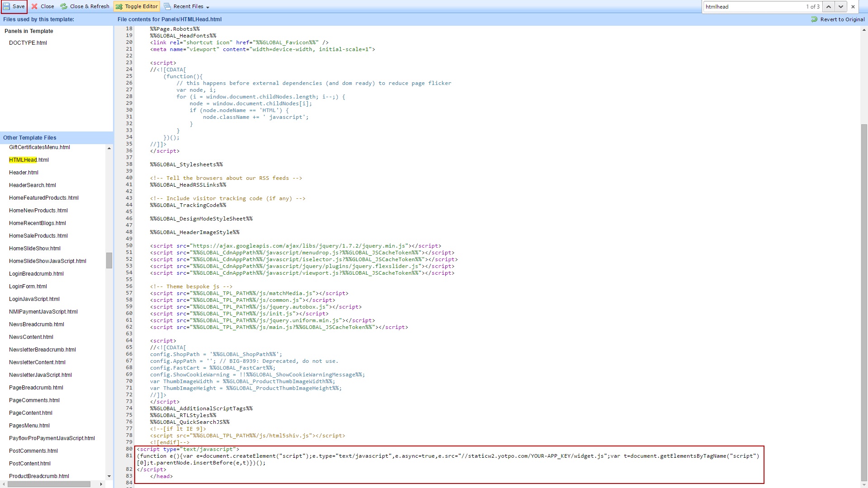Image resolution: width=868 pixels, height=488 pixels.
Task: Open PageContent.html template file
Action: tap(30, 413)
